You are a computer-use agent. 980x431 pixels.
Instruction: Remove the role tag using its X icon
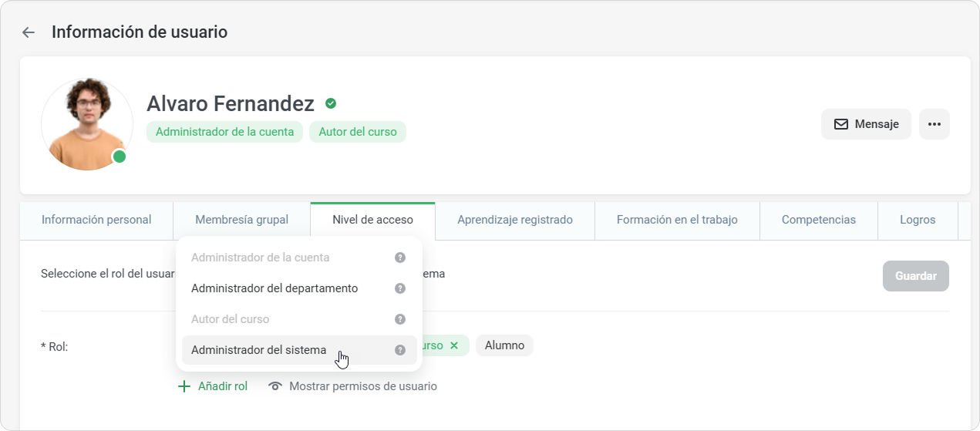454,345
